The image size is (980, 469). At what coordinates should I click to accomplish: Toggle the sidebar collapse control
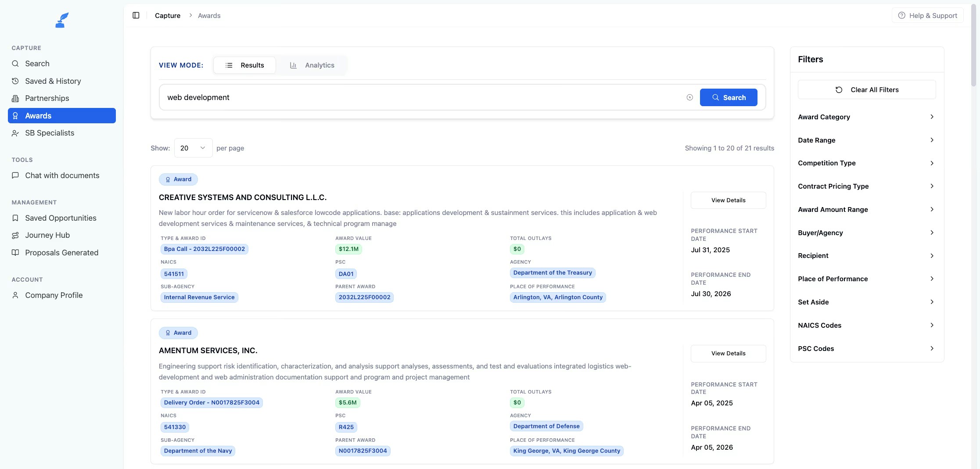click(x=136, y=15)
